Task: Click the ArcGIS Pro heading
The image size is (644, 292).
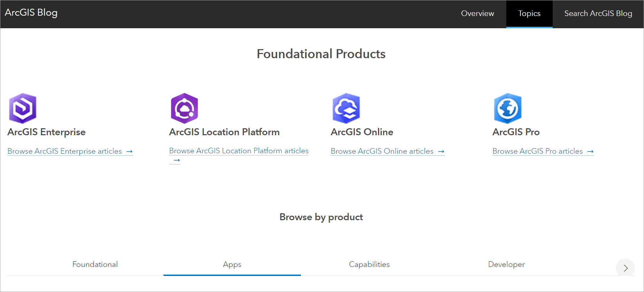Action: 516,132
